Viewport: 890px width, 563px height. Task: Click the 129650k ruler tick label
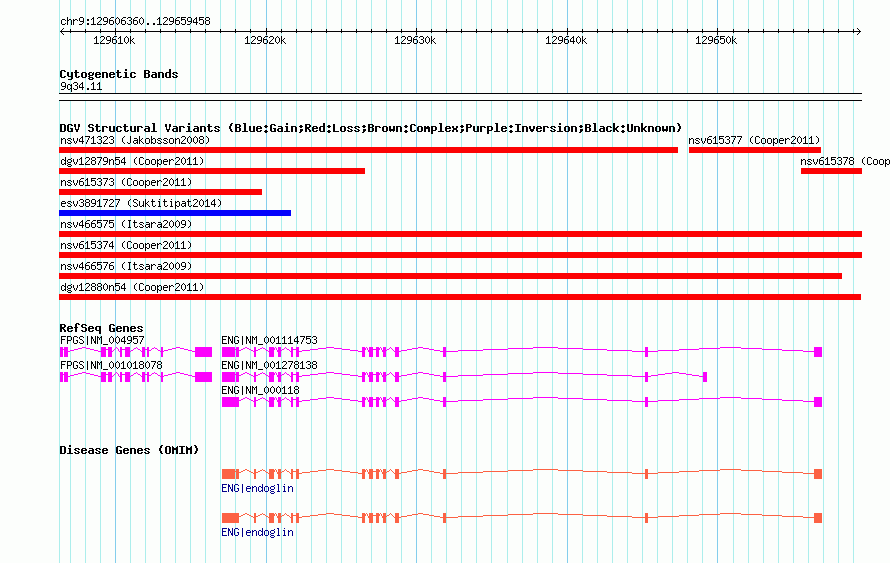(716, 40)
